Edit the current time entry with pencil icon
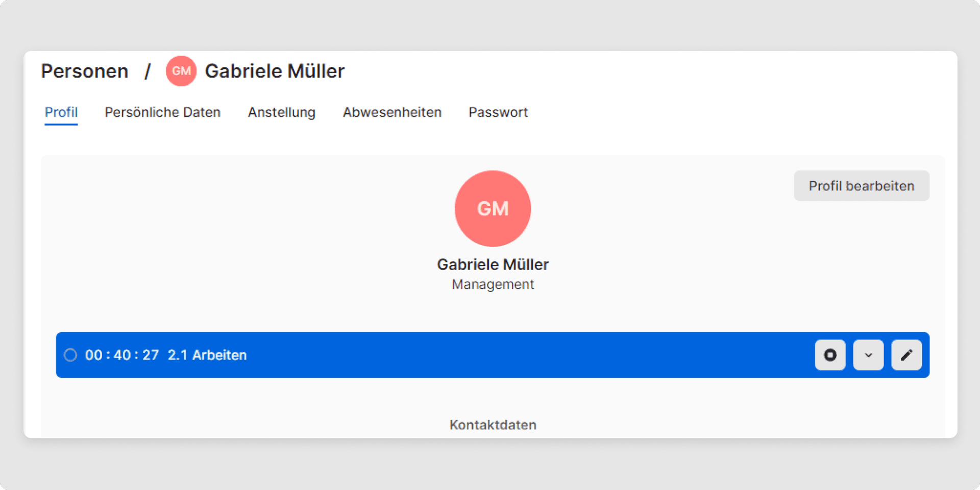Viewport: 980px width, 490px height. pyautogui.click(x=906, y=355)
